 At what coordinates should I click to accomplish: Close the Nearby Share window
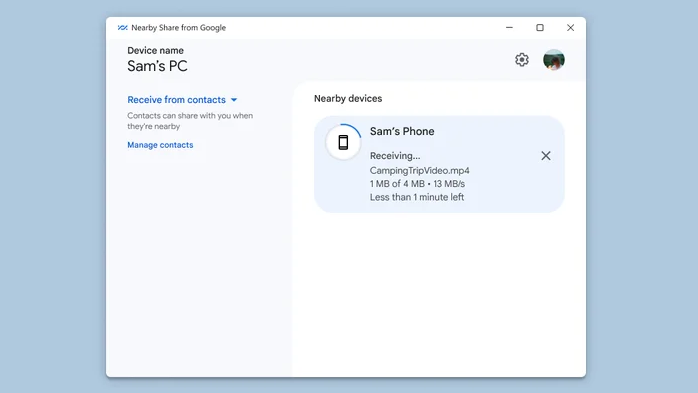point(570,28)
